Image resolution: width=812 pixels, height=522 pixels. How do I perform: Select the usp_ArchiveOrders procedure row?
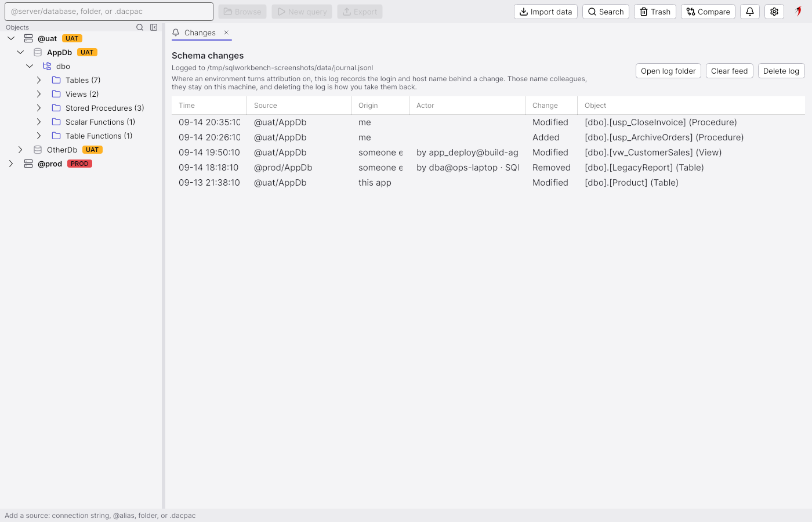[x=488, y=137]
